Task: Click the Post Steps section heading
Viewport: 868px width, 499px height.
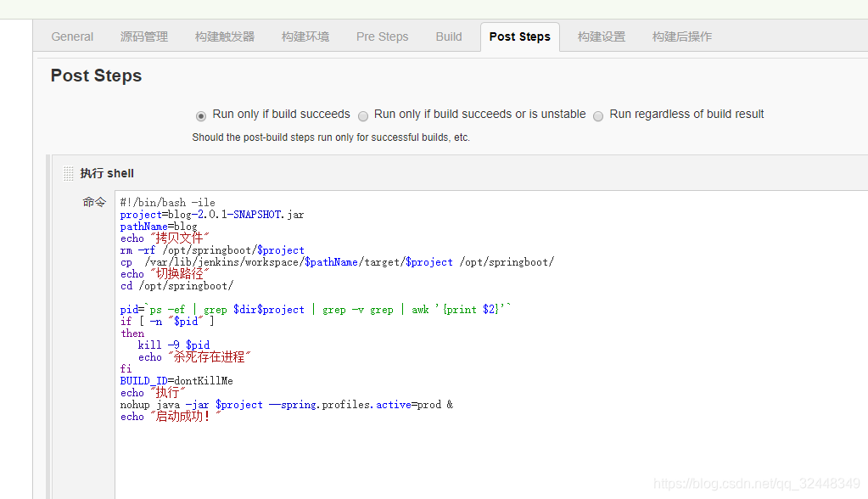Action: pyautogui.click(x=97, y=76)
